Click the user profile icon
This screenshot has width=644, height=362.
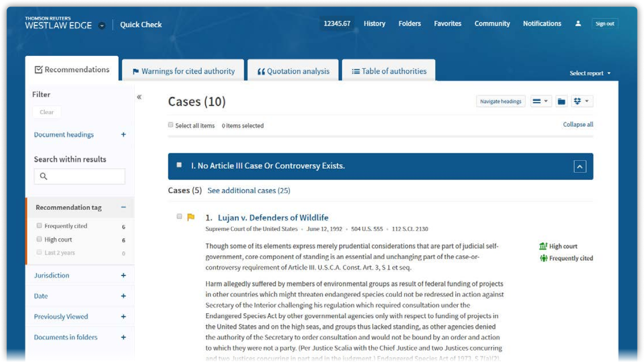tap(578, 24)
